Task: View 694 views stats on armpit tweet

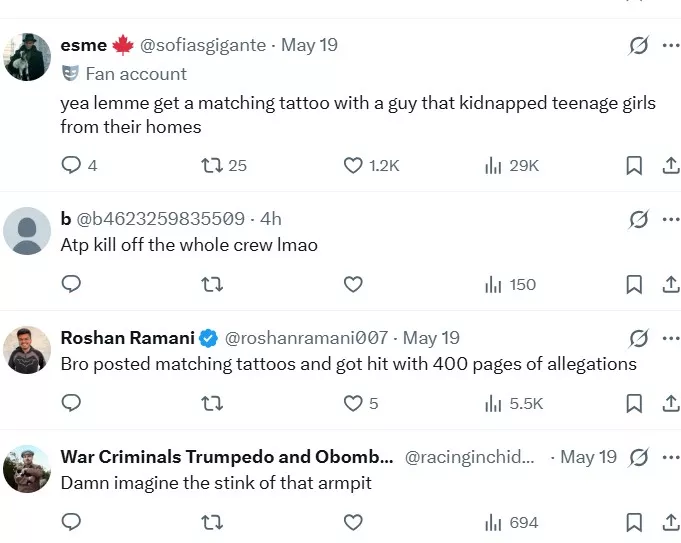Action: point(511,523)
